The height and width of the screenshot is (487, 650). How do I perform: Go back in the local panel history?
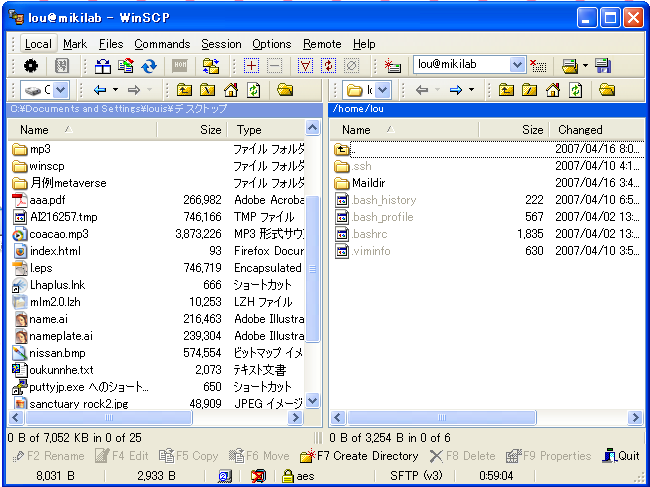[100, 90]
